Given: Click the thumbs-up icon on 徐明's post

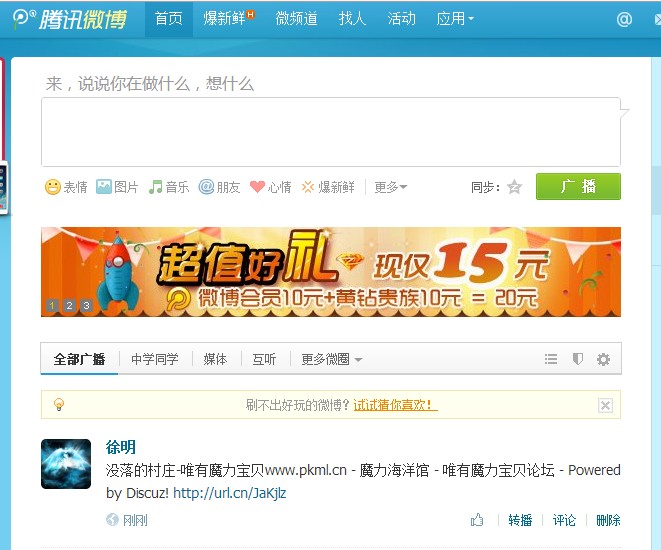Looking at the screenshot, I should point(477,520).
